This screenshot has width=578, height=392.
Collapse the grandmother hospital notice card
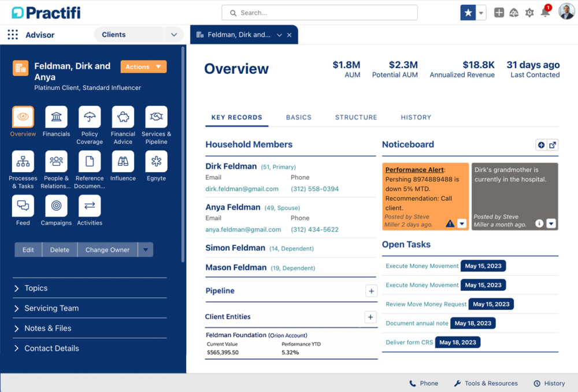551,222
